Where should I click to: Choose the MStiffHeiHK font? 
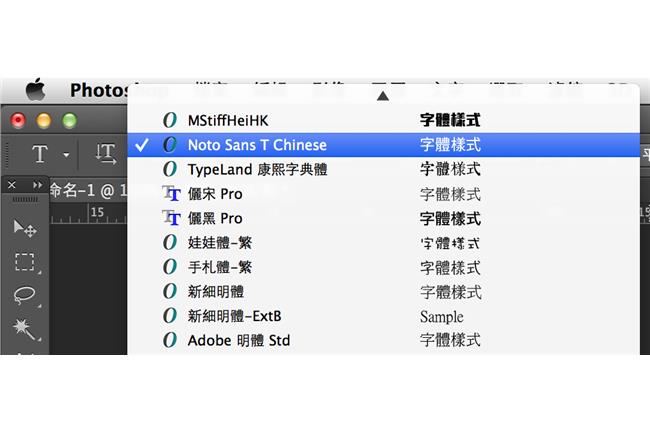coord(383,120)
